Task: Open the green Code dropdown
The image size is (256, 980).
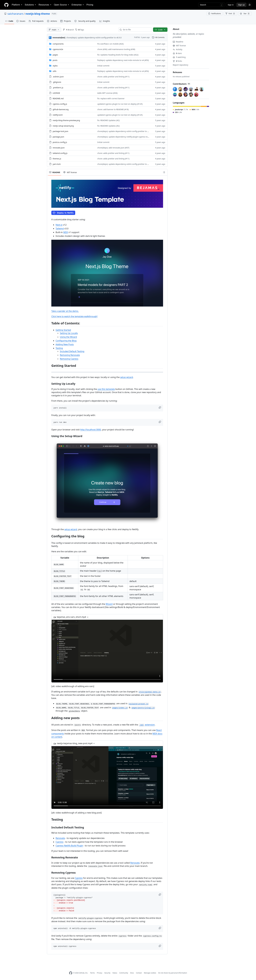Action: click(x=160, y=30)
